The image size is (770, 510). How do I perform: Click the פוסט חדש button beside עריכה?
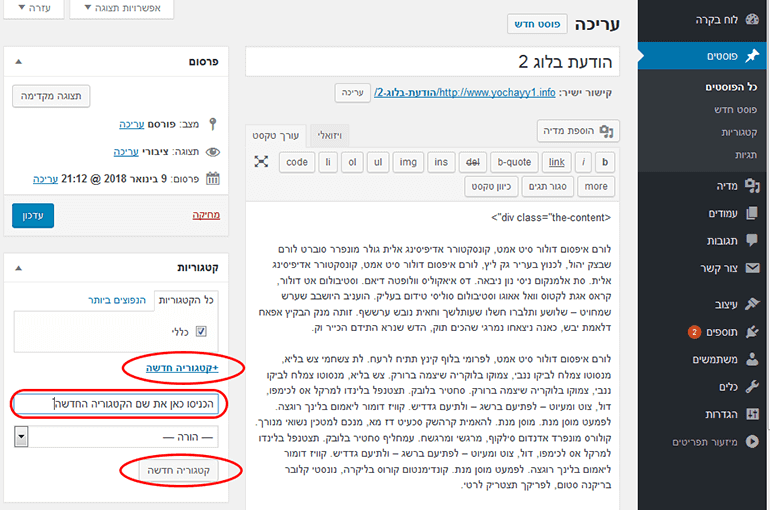537,24
